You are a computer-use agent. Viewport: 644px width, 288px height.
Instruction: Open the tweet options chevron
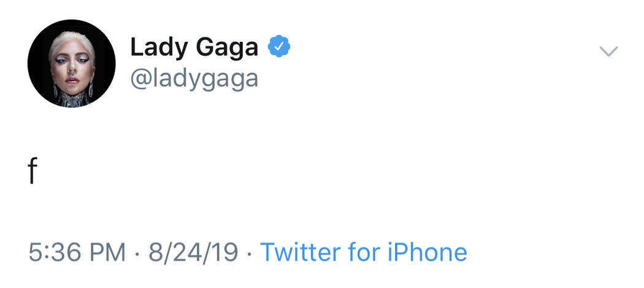[x=608, y=52]
